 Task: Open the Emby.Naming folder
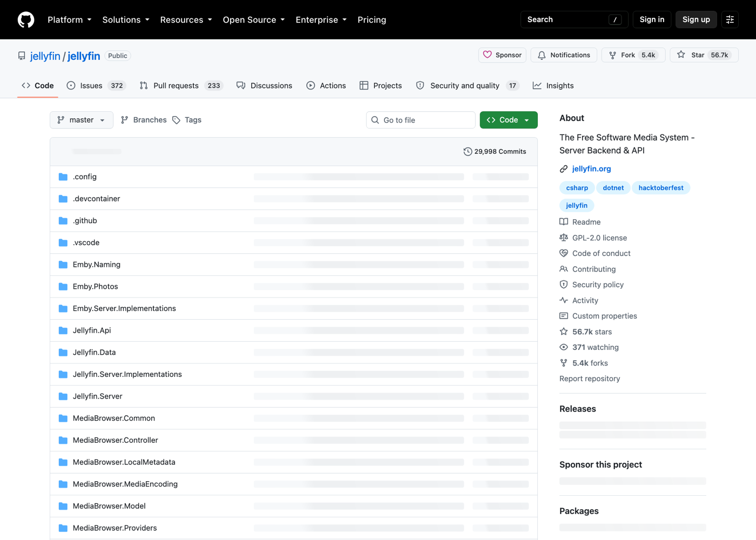click(97, 265)
